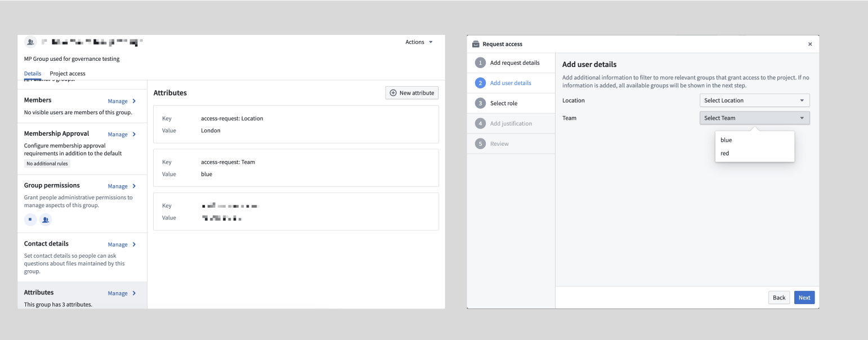Click the people icon under Group permissions

point(46,220)
